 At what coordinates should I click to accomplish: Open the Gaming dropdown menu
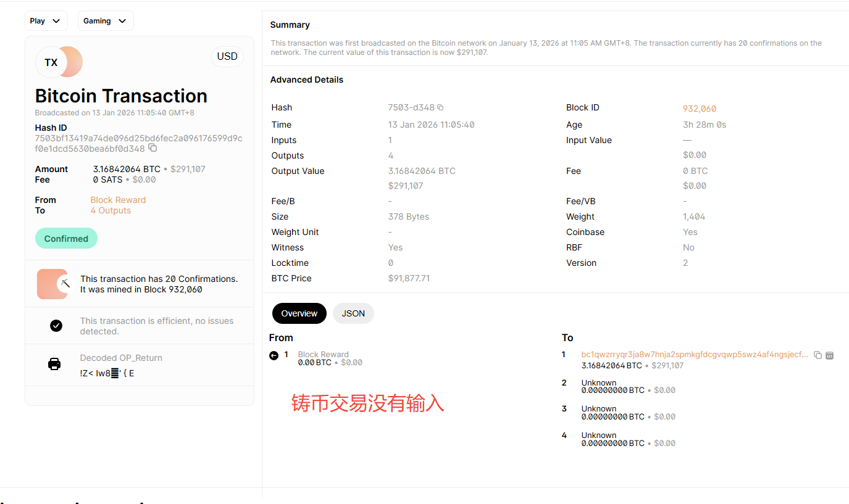[x=106, y=21]
